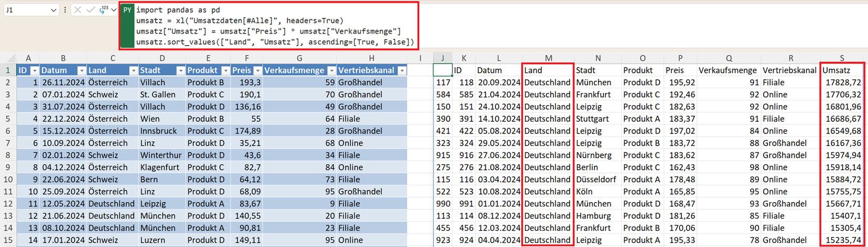Viewport: 868px width, 247px height.
Task: Open the Name Box dropdown arrow
Action: [53, 10]
